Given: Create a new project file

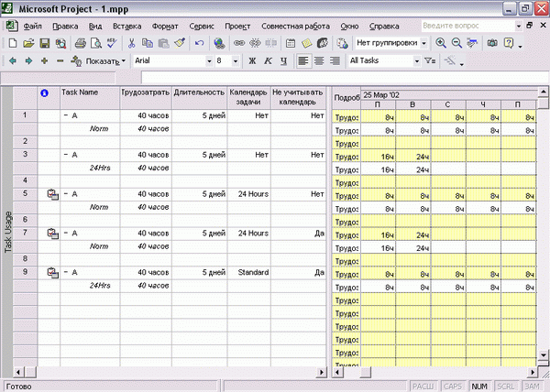Looking at the screenshot, I should 13,43.
